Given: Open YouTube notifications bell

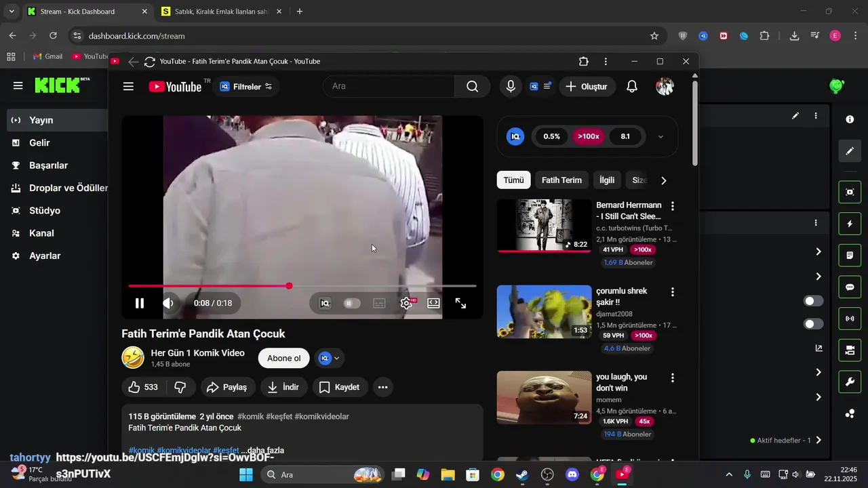Looking at the screenshot, I should pos(632,87).
